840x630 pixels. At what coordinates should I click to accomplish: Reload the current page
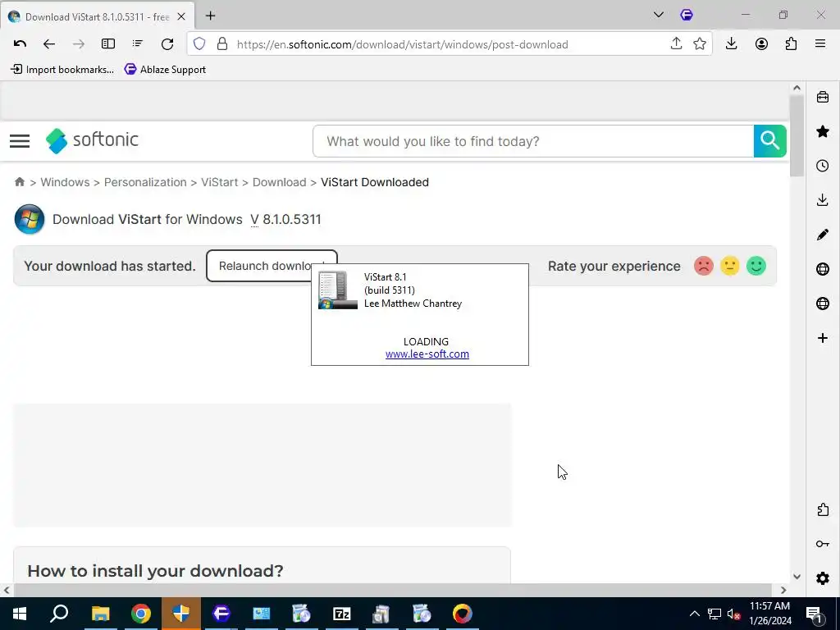(167, 44)
